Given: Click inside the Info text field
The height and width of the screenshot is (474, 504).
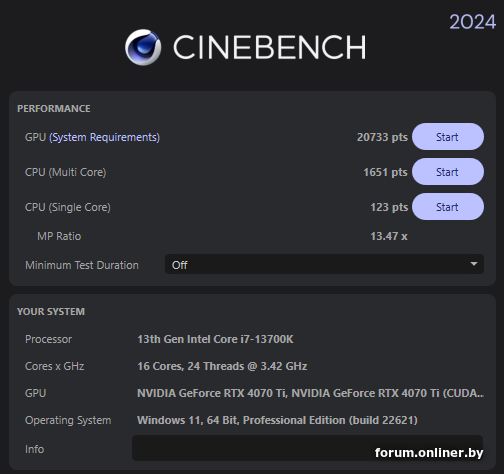Looking at the screenshot, I should pos(307,448).
